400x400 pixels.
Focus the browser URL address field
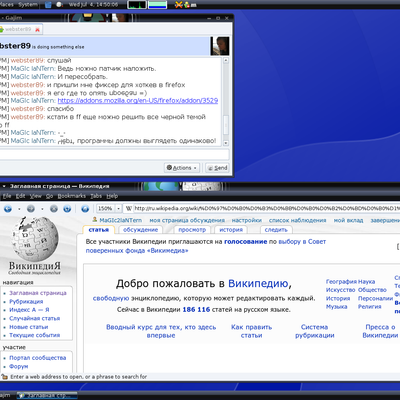click(267, 209)
